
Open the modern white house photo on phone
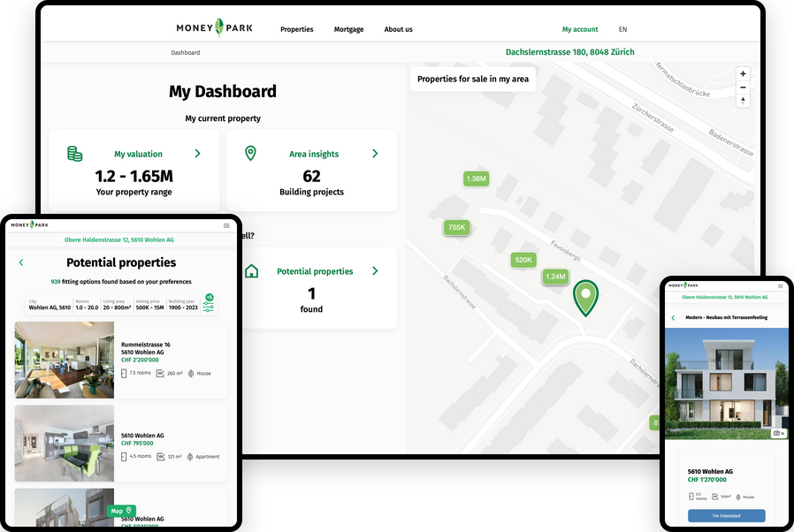[726, 384]
